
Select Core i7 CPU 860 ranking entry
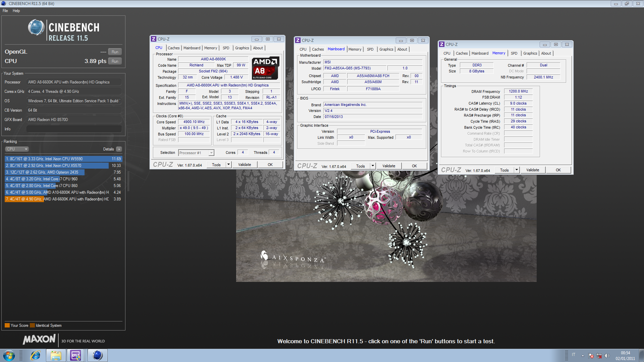click(x=63, y=186)
